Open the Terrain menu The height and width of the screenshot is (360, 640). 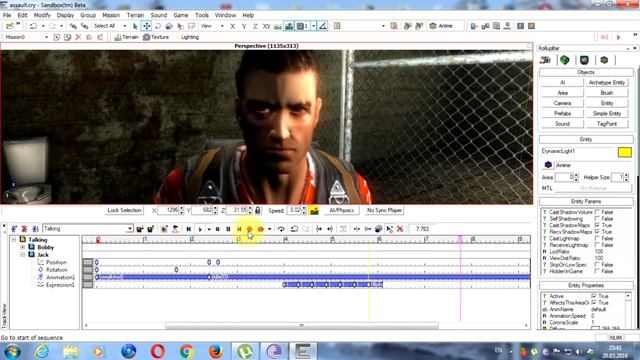pyautogui.click(x=135, y=15)
